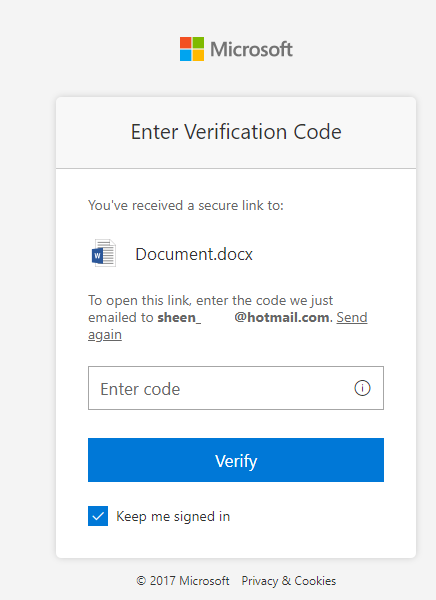Image resolution: width=436 pixels, height=600 pixels.
Task: Click the © 2017 Microsoft footer text
Action: pyautogui.click(x=183, y=581)
